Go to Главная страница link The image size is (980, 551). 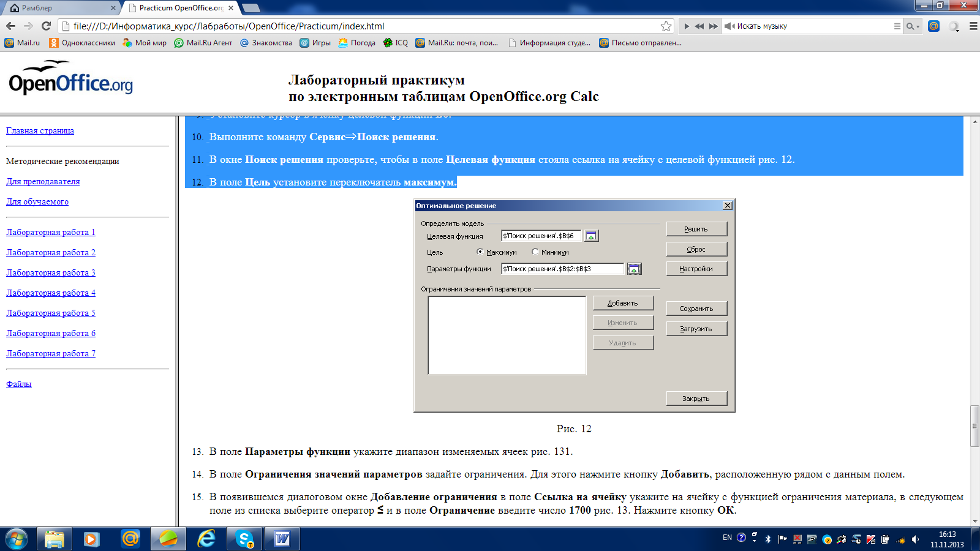point(40,130)
